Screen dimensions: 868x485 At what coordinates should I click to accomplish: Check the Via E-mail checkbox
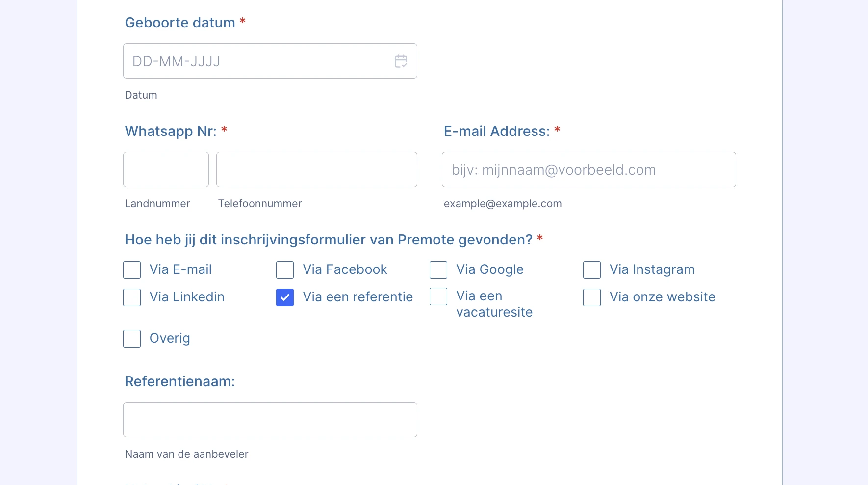(x=131, y=270)
